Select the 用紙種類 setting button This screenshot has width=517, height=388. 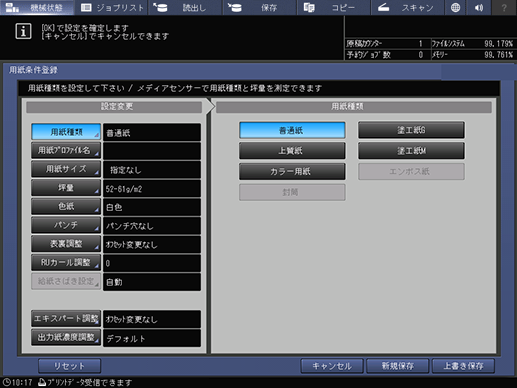click(66, 132)
